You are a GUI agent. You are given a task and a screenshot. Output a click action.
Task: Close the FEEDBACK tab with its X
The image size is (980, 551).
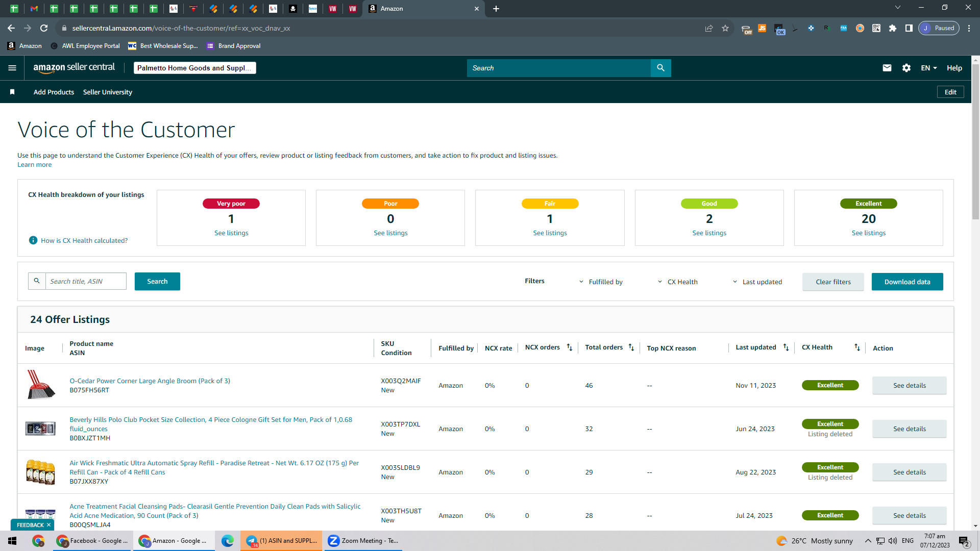pos(49,525)
